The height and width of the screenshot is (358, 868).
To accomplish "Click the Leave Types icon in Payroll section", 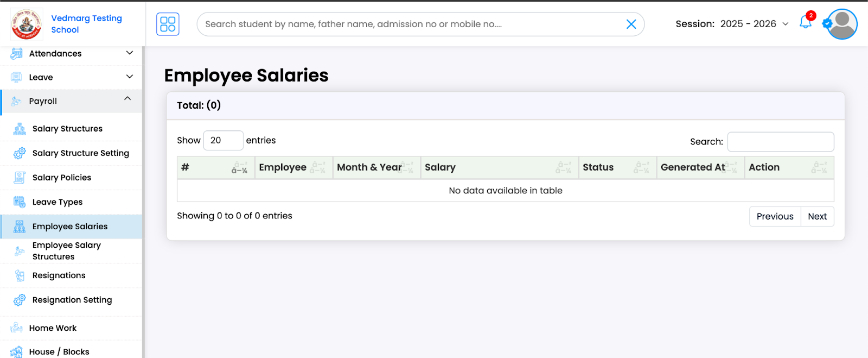I will pos(20,202).
